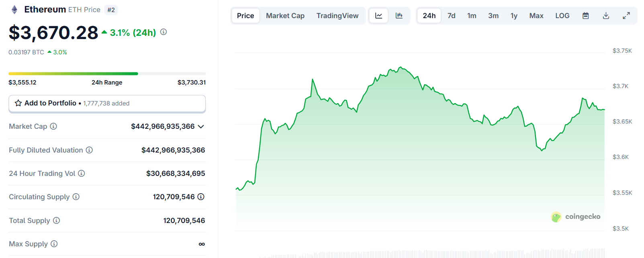Show the Fully Diluted Valuation info icon
644x258 pixels.
[x=89, y=150]
